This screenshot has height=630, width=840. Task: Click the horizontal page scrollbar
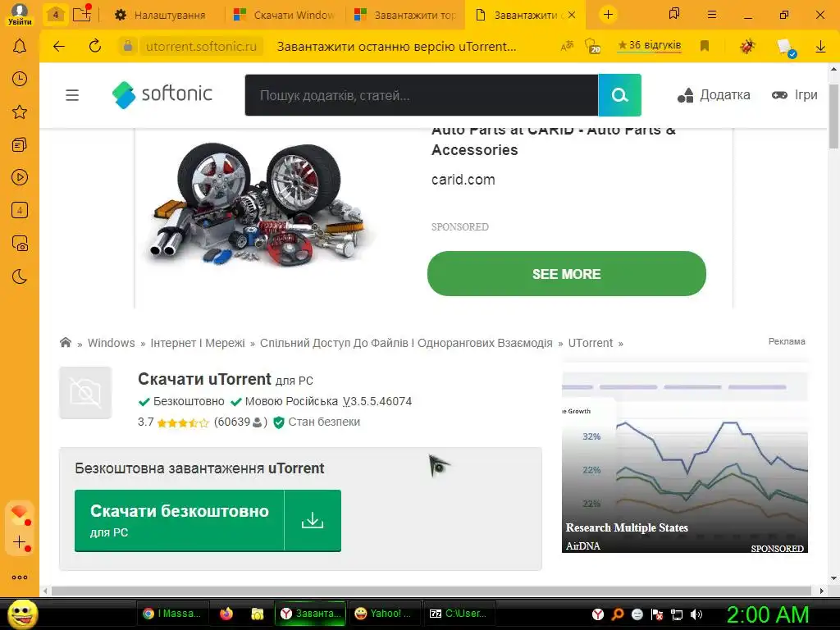pyautogui.click(x=431, y=591)
